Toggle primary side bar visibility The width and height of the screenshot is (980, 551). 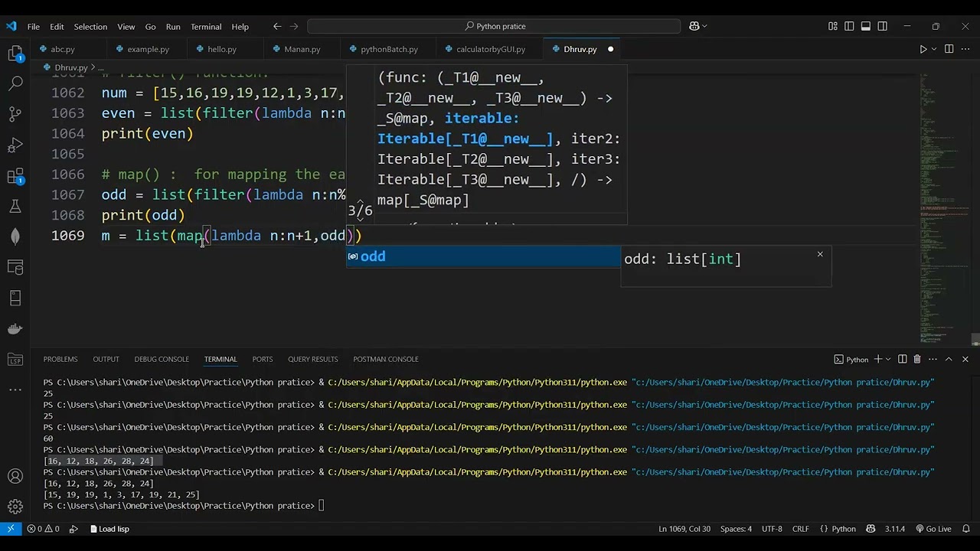point(849,26)
